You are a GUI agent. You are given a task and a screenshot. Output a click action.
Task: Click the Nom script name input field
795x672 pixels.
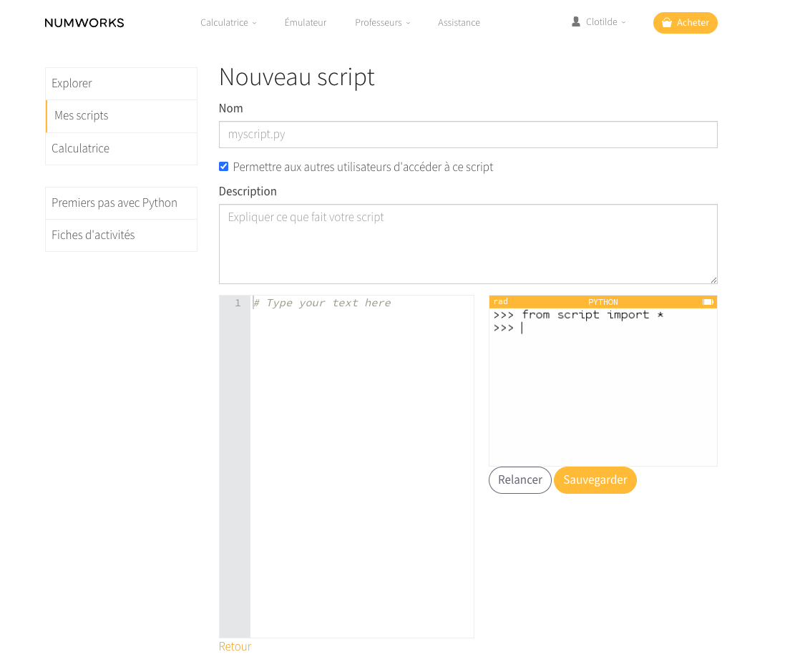point(468,134)
